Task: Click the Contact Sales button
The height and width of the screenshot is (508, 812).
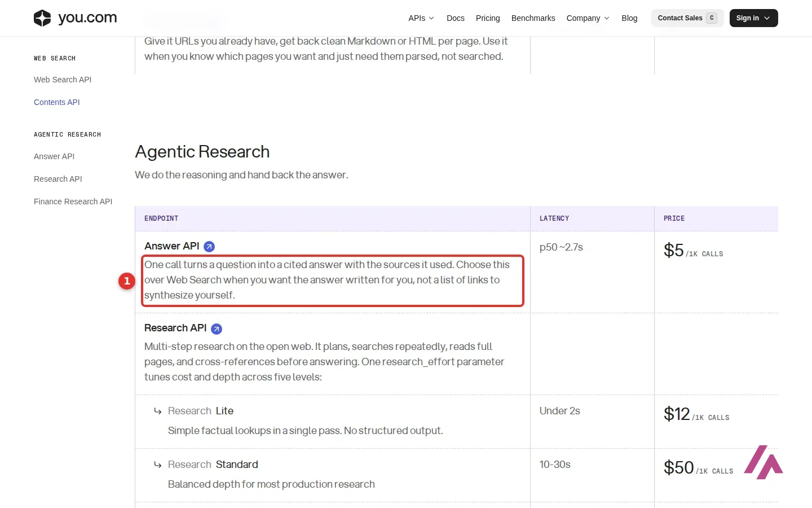Action: click(687, 18)
